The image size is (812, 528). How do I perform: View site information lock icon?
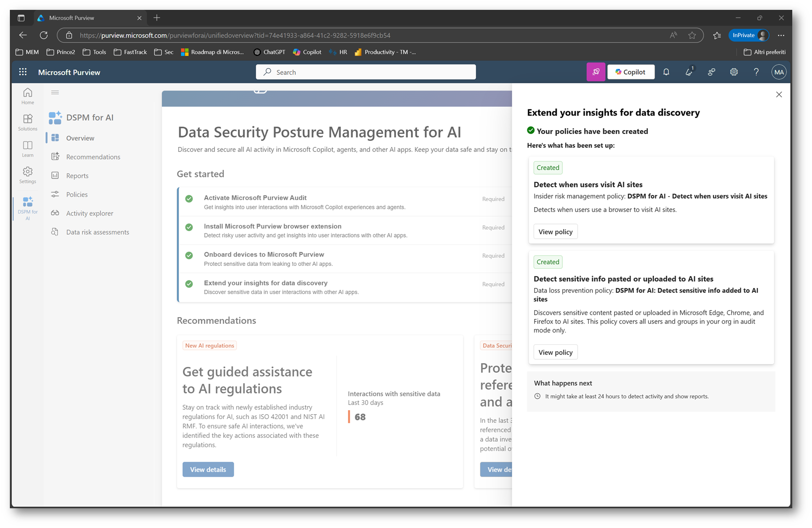69,35
